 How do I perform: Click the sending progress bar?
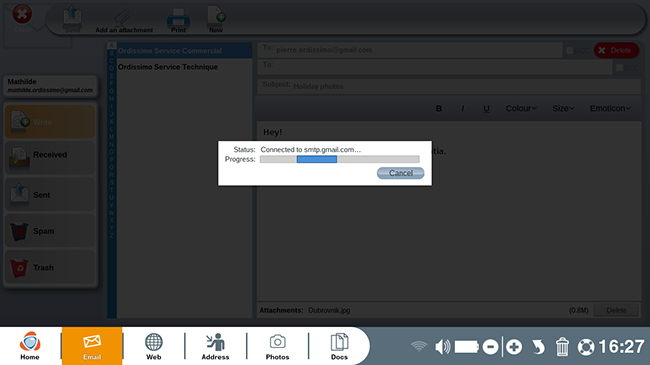point(340,159)
